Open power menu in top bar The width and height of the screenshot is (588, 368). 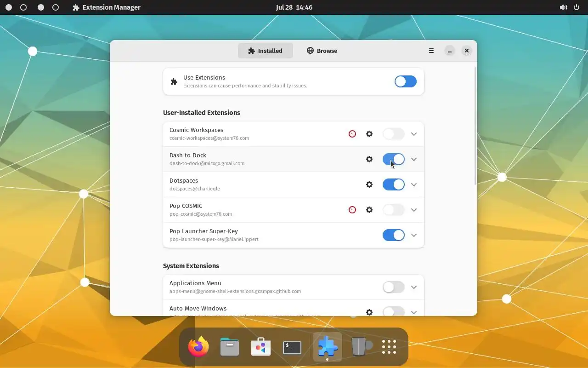577,7
